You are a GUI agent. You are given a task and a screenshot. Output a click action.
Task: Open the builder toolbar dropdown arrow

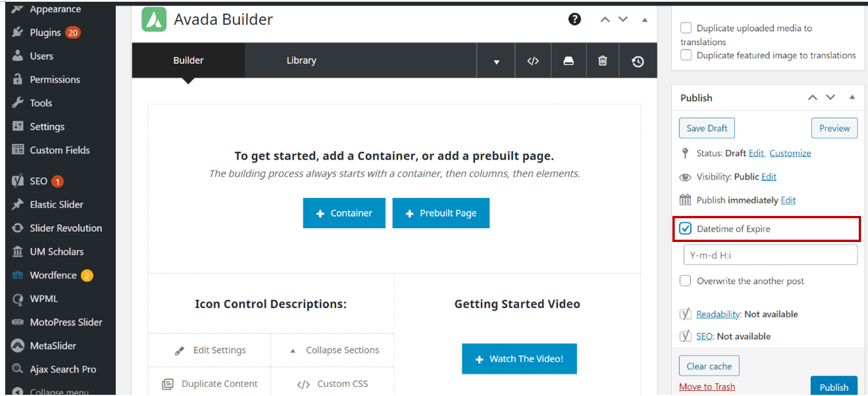click(496, 61)
